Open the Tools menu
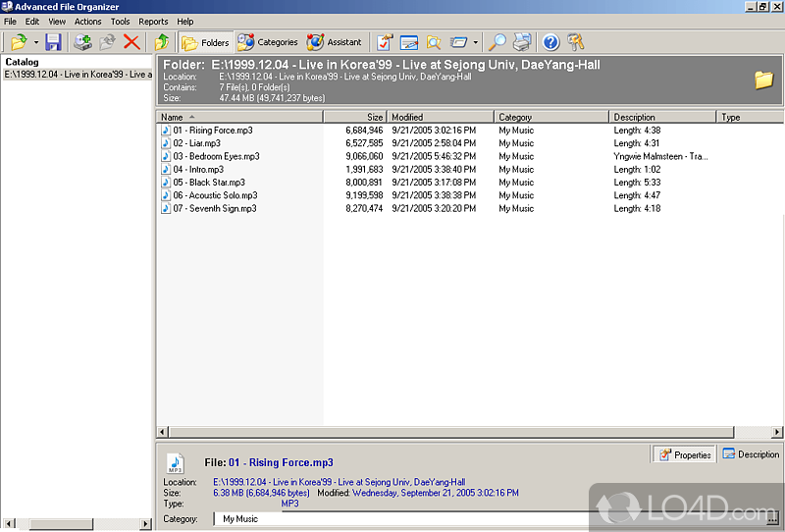The width and height of the screenshot is (785, 532). [x=120, y=22]
